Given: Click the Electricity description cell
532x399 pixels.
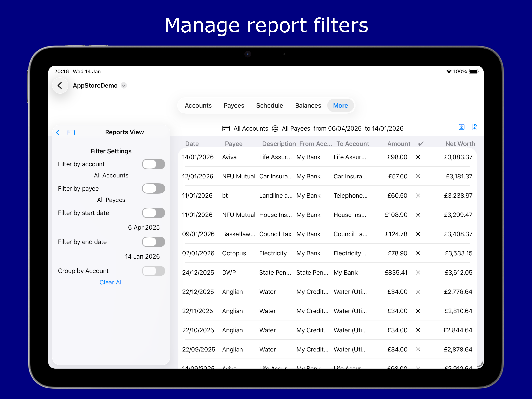Looking at the screenshot, I should pos(273,253).
